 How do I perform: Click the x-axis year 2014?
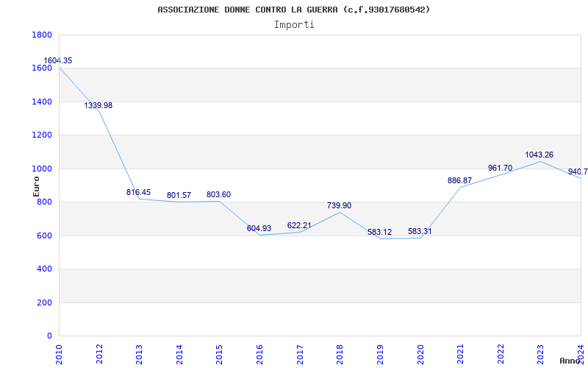point(179,354)
